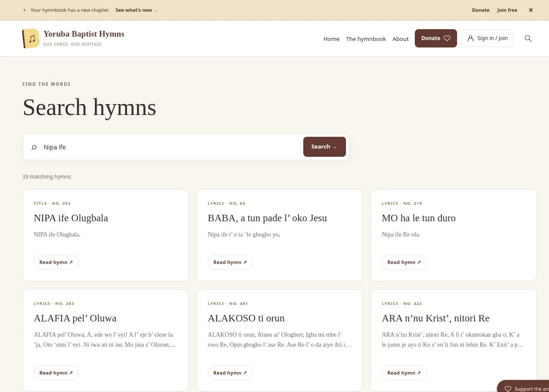549x392 pixels.
Task: Click title ALAKOSO ti orun
Action: (x=246, y=318)
